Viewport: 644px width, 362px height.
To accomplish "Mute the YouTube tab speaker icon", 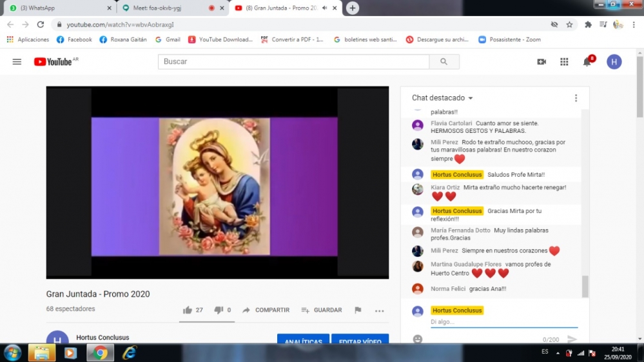I will (x=324, y=8).
